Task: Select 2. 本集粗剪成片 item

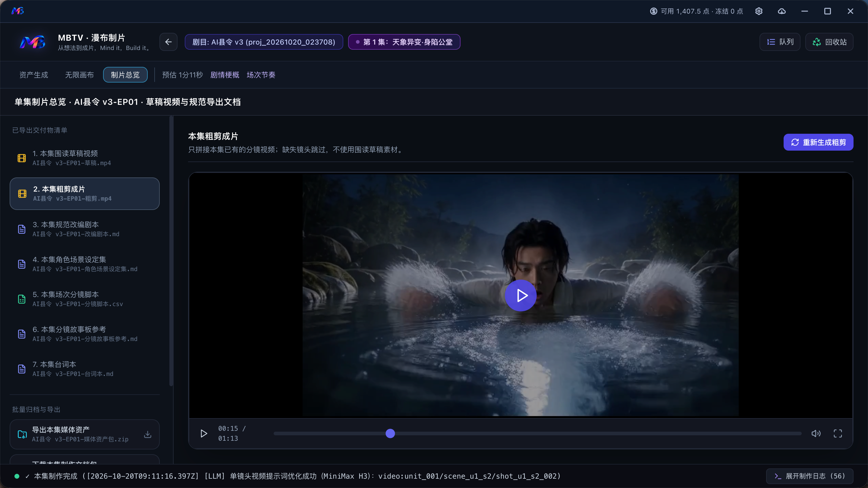Action: point(85,194)
